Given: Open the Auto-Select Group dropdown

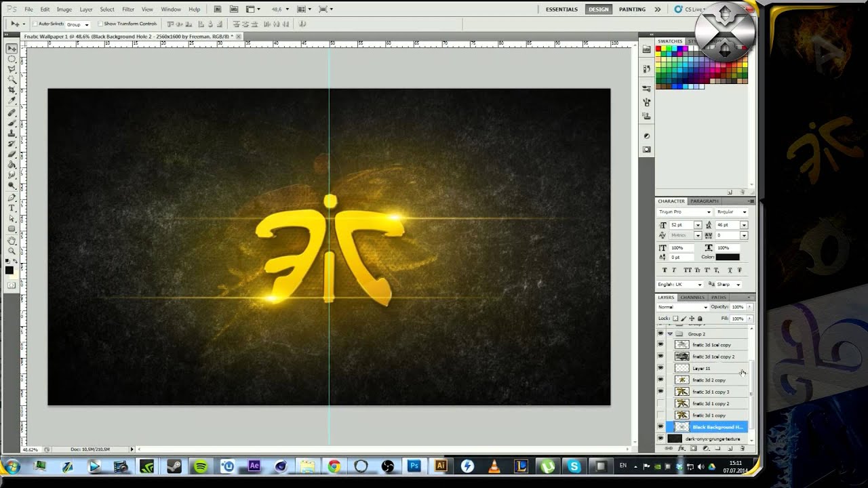Looking at the screenshot, I should pyautogui.click(x=77, y=24).
